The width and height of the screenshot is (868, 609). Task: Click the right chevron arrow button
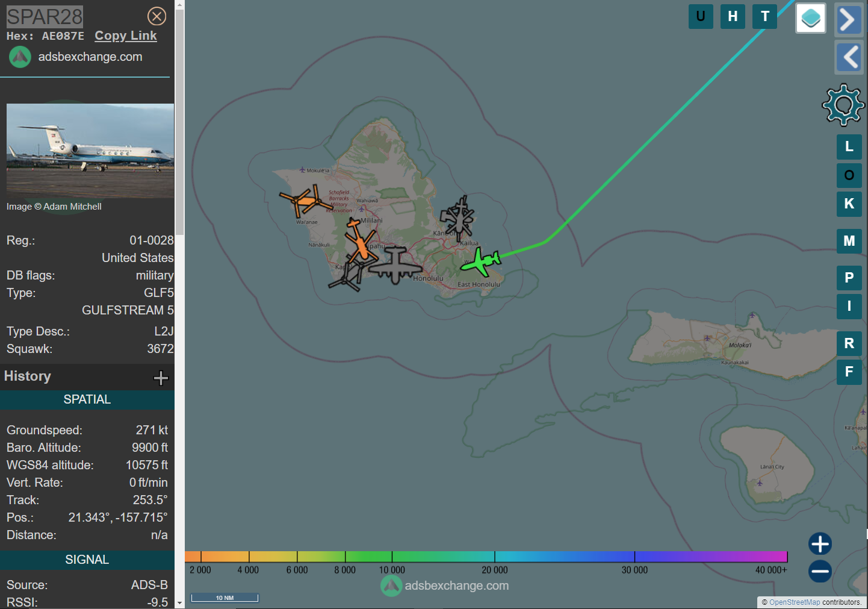tap(848, 20)
